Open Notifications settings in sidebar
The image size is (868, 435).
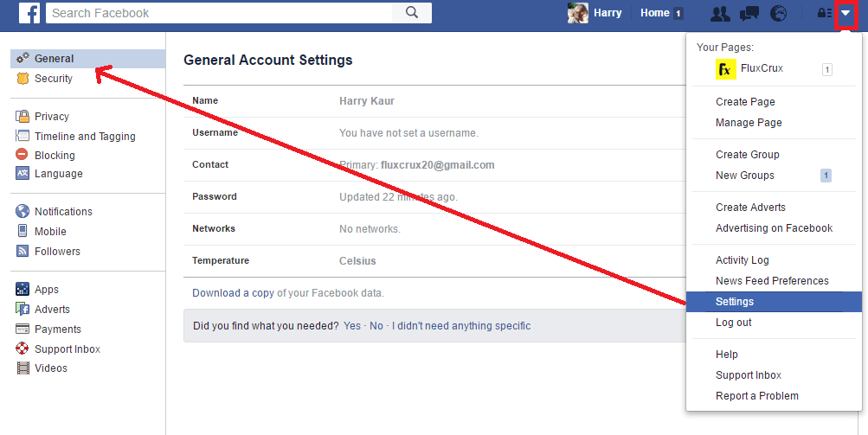(63, 212)
